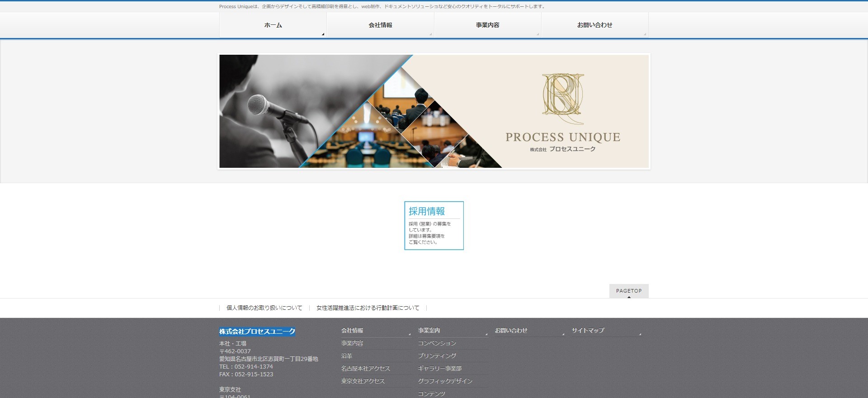Open お問い合わせ in the top navigation bar
The image size is (868, 398).
(594, 25)
